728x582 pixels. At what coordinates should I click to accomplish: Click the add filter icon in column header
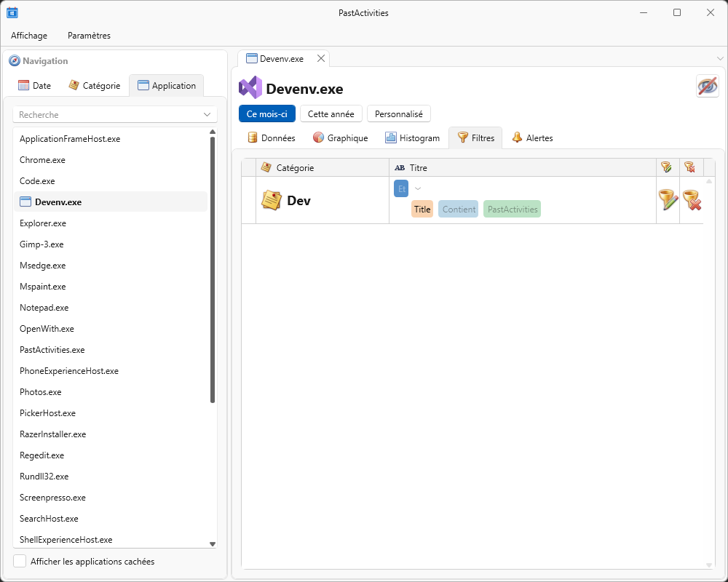666,167
